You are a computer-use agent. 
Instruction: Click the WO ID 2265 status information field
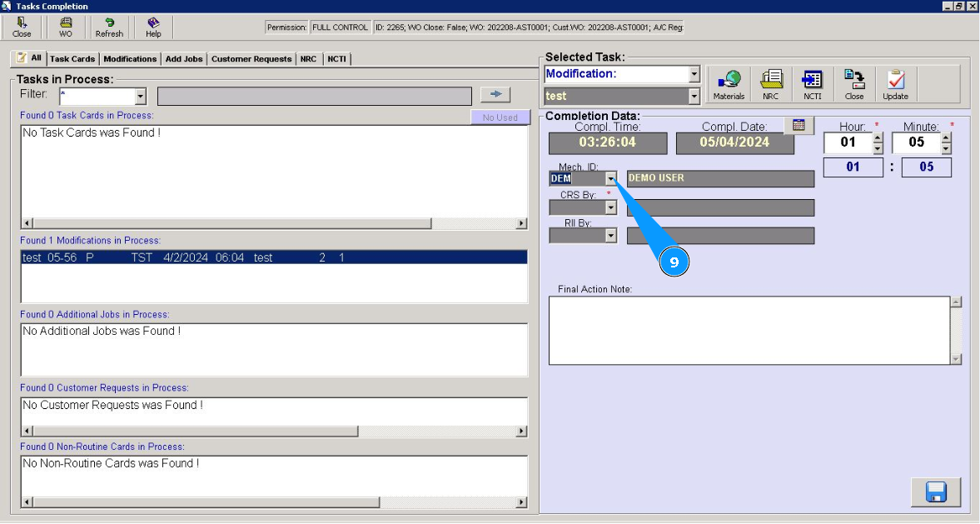pyautogui.click(x=529, y=27)
